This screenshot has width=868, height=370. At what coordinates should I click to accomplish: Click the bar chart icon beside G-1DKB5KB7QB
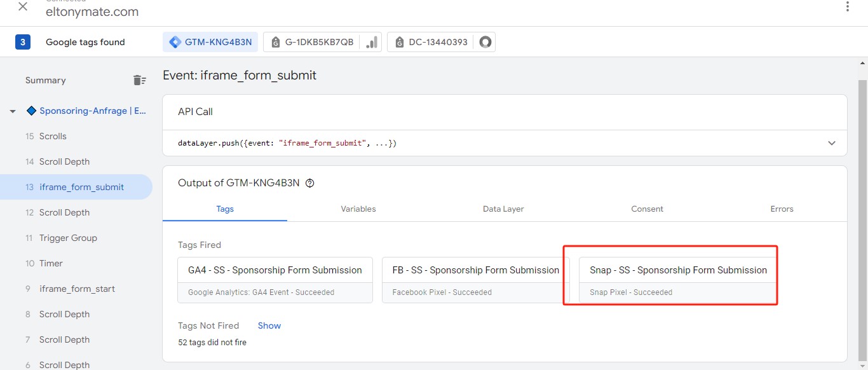pyautogui.click(x=372, y=42)
